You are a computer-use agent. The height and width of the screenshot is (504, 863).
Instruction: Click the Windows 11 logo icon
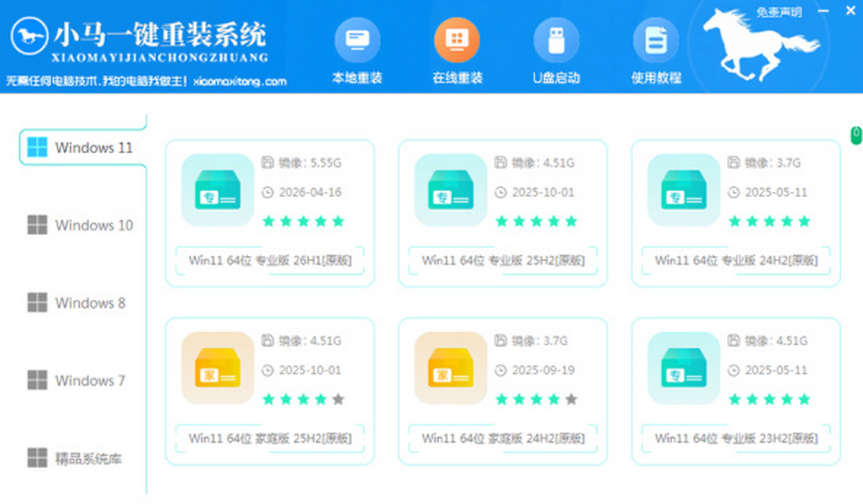pos(37,147)
